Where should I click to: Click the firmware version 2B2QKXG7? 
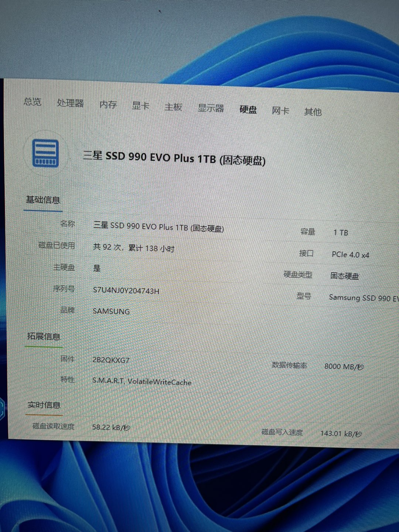click(111, 360)
